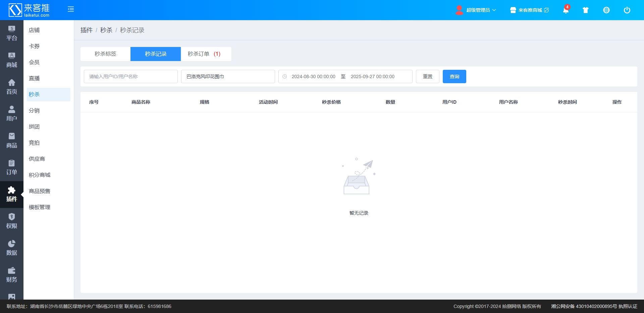Click the t-shirt theme icon
Viewport: 644px width, 313px height.
click(x=586, y=10)
